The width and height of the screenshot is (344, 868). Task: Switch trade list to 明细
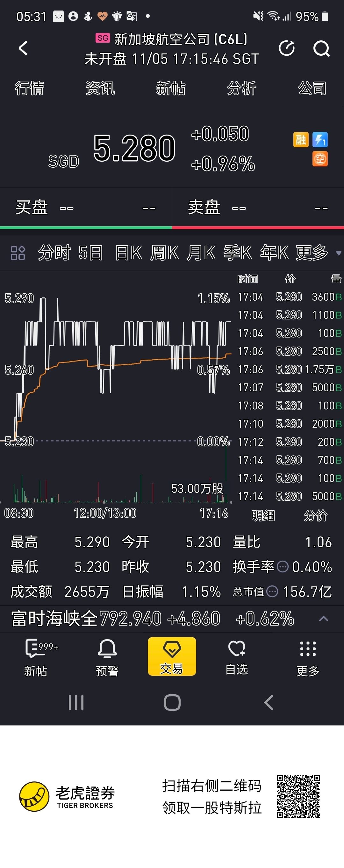[x=263, y=515]
